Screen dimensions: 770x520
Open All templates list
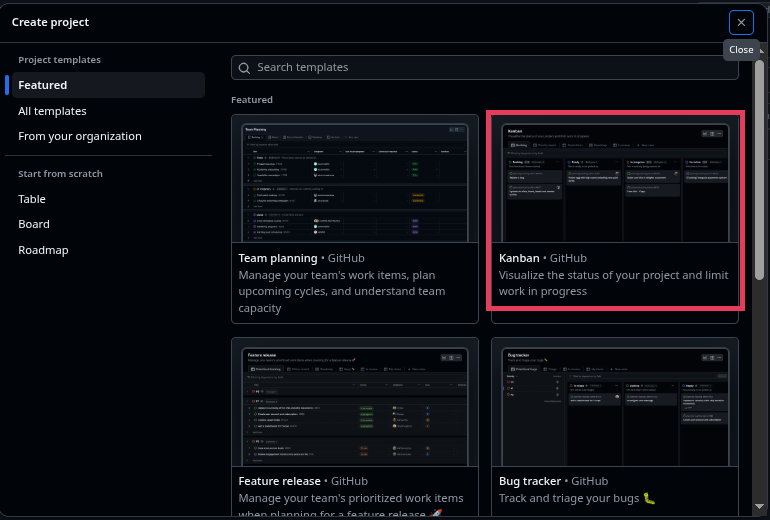click(52, 111)
